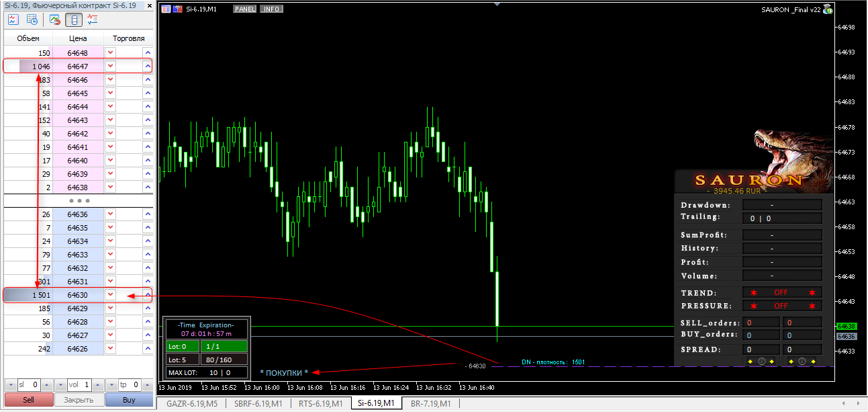This screenshot has height=412, width=868.
Task: Toggle the TREND OFF switch
Action: [x=781, y=293]
